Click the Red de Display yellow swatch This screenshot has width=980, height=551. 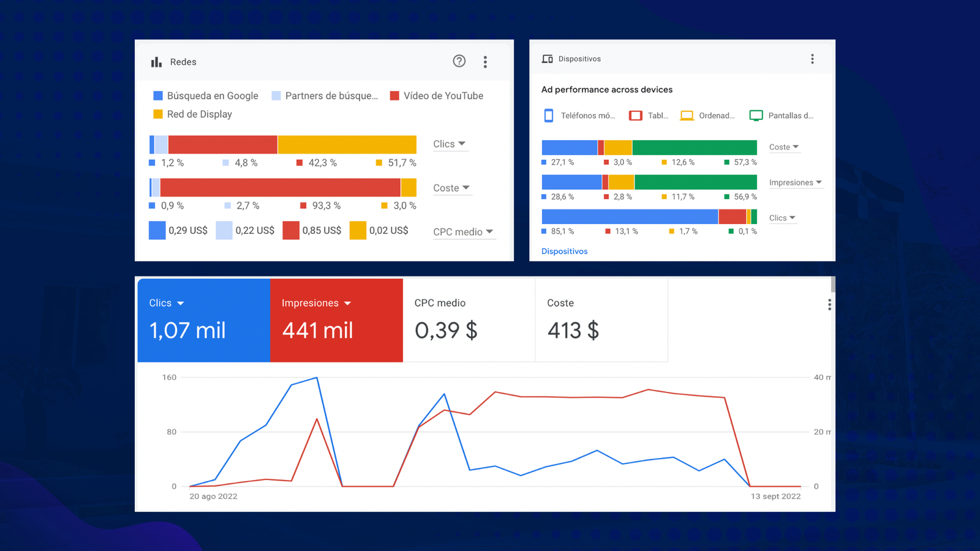pyautogui.click(x=157, y=114)
